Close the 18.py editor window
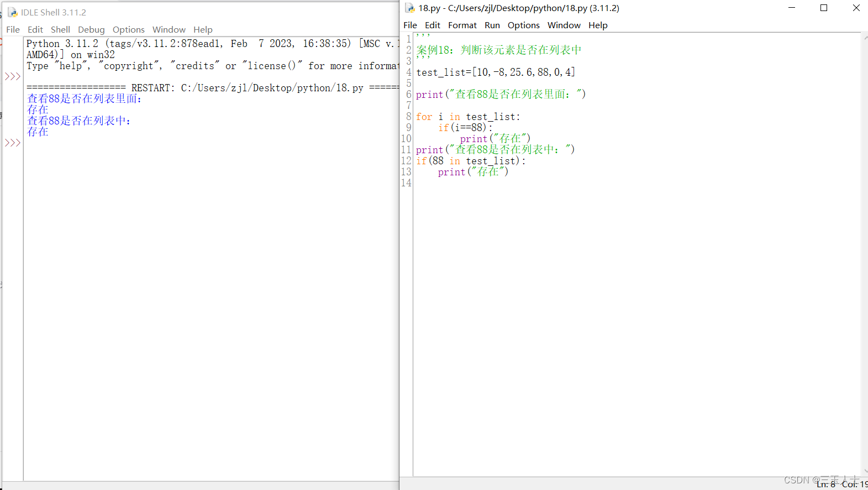The image size is (868, 490). [x=856, y=8]
